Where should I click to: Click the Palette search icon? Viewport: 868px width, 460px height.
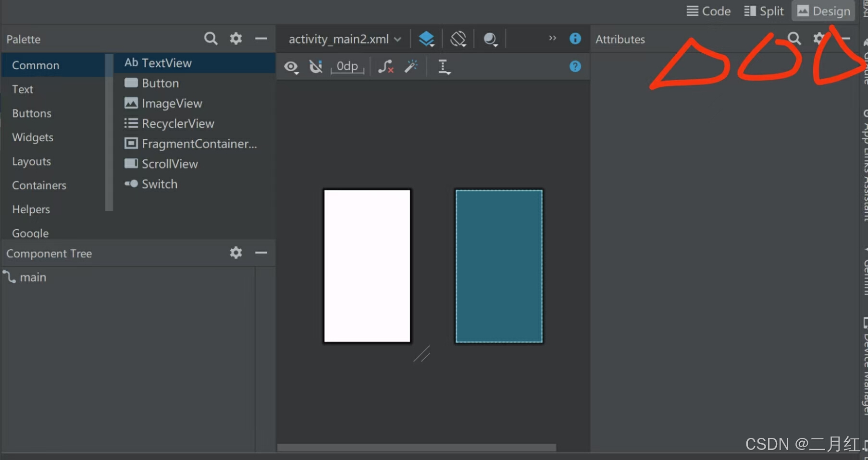pyautogui.click(x=211, y=38)
